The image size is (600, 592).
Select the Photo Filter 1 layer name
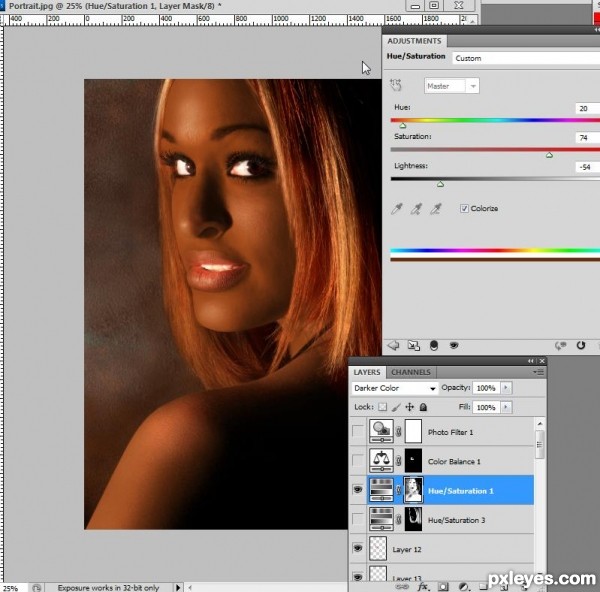pos(450,432)
